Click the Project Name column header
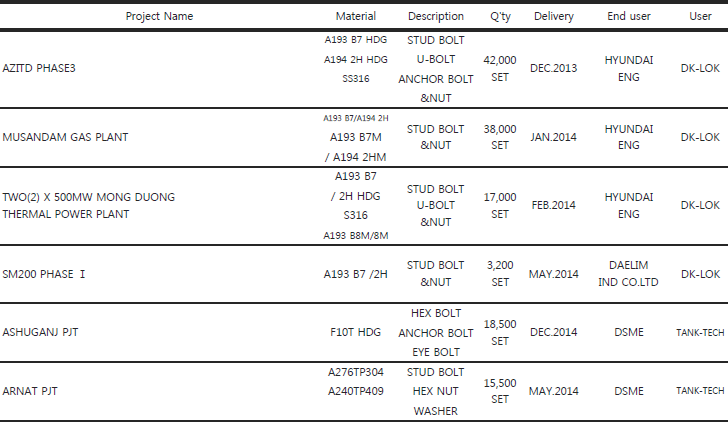The height and width of the screenshot is (422, 728). 159,16
